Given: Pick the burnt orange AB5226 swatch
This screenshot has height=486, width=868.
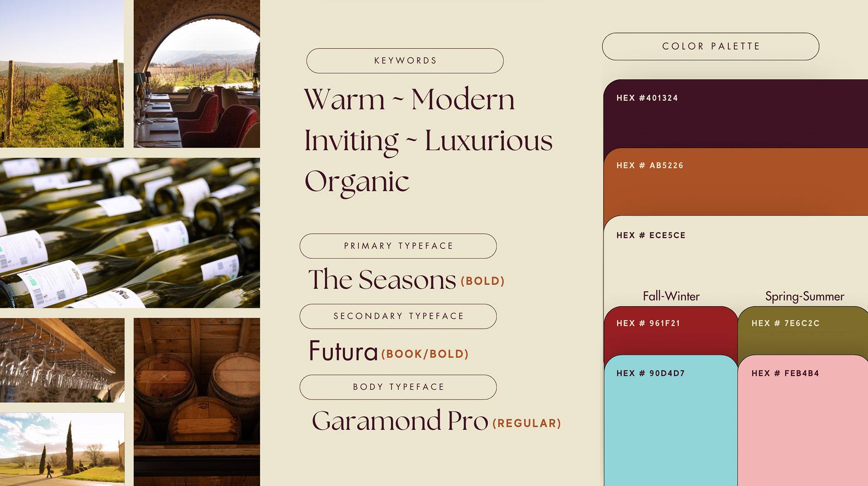Looking at the screenshot, I should click(x=736, y=182).
